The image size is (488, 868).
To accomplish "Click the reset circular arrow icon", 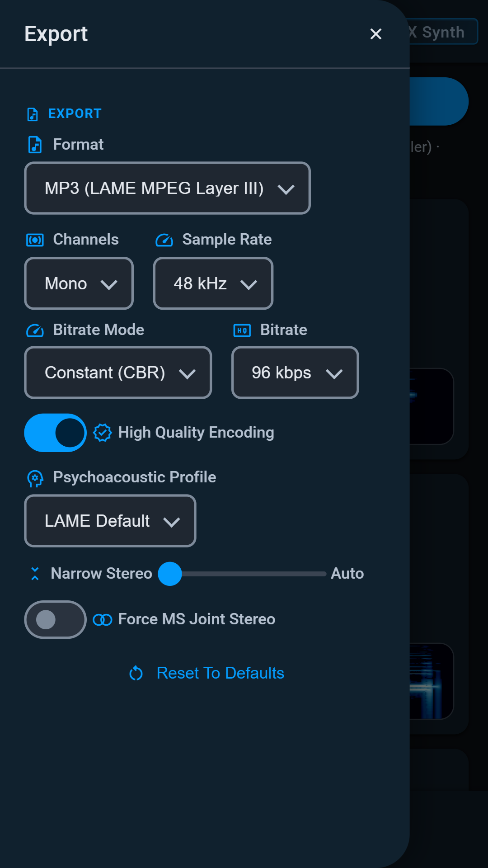I will [x=136, y=673].
